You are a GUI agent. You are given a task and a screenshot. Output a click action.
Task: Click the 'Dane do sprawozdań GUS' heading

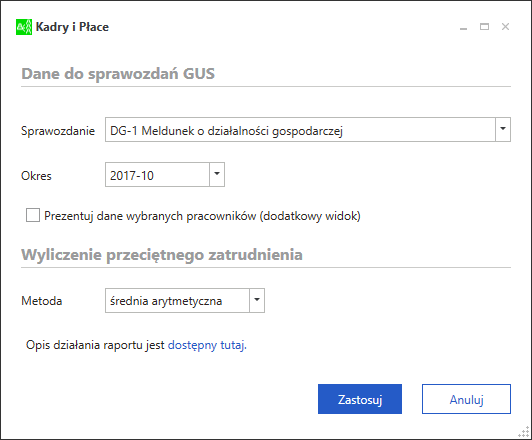coord(118,74)
